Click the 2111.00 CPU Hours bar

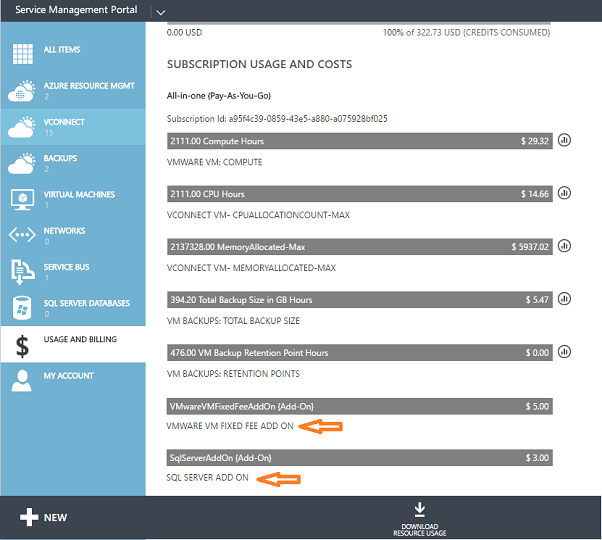(360, 194)
